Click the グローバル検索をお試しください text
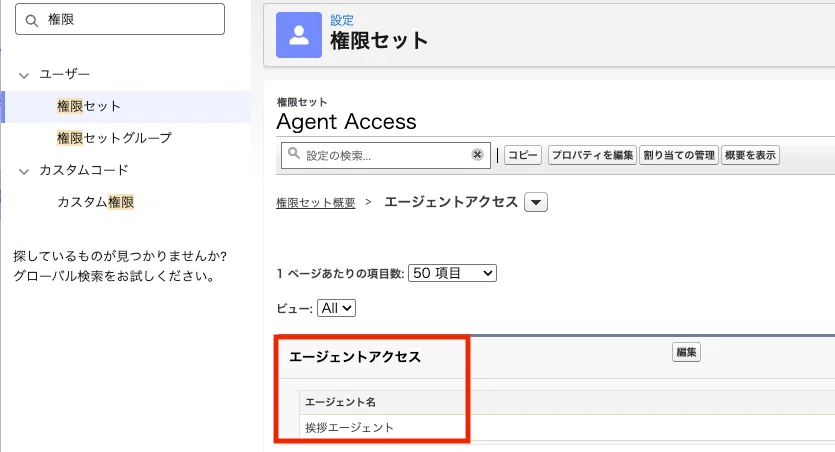 [114, 276]
